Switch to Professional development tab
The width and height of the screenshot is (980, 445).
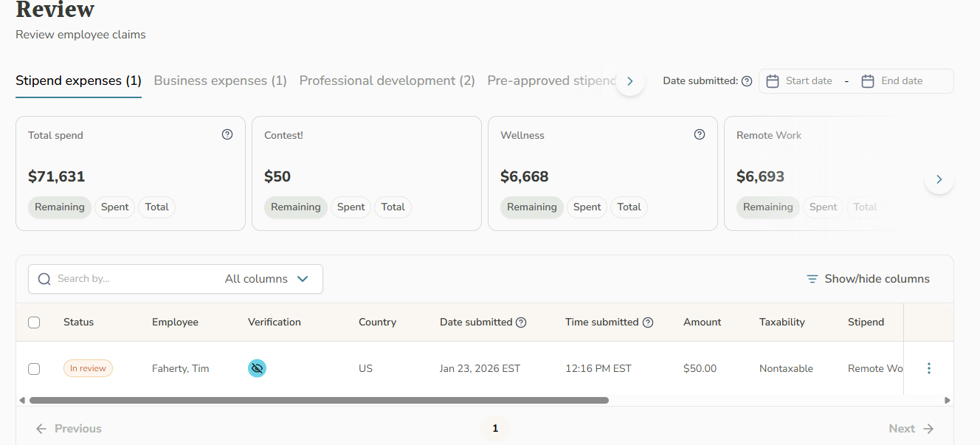pos(387,81)
